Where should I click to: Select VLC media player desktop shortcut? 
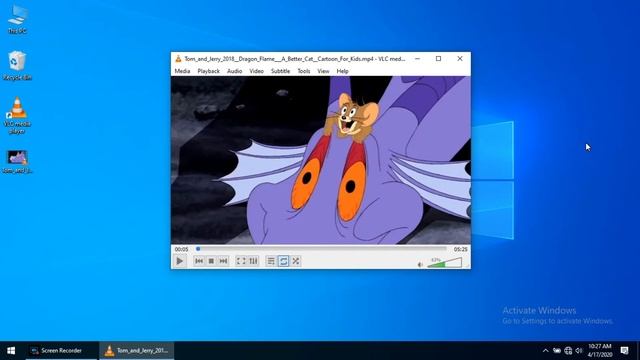coord(17,116)
